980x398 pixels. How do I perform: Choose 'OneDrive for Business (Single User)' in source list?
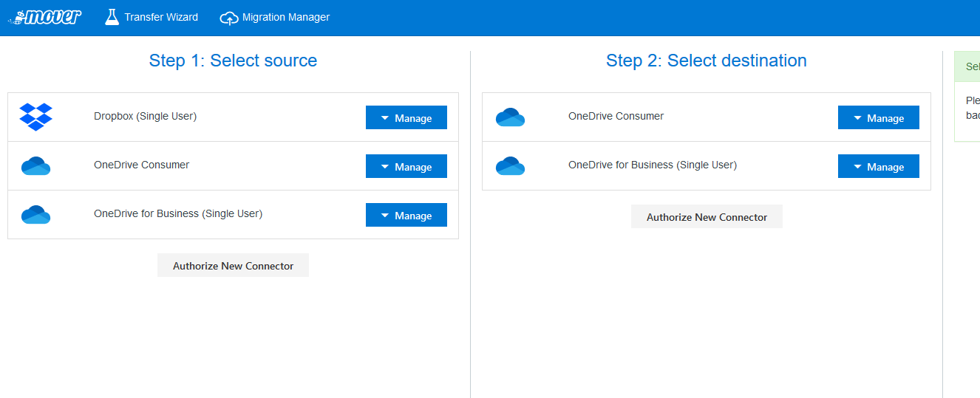178,213
